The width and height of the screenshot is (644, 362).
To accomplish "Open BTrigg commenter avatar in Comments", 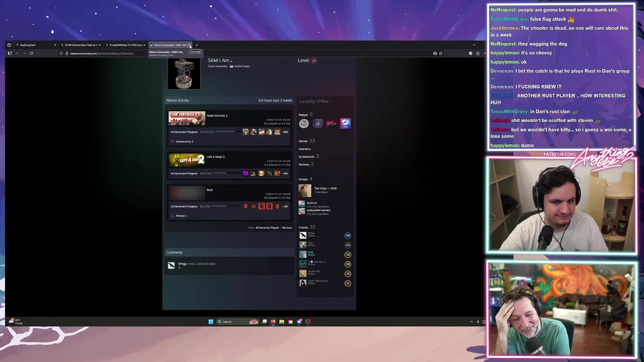I will [x=171, y=265].
